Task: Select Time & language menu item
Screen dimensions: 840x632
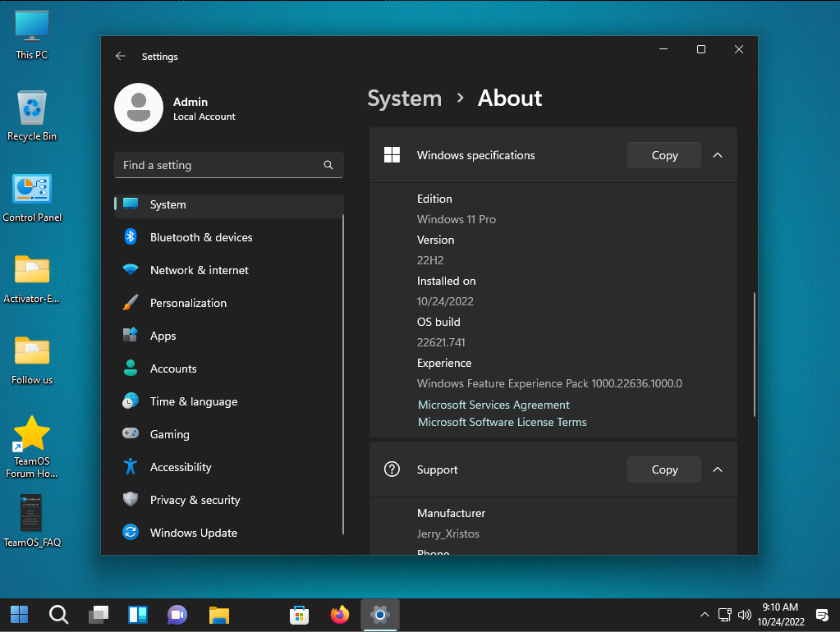Action: click(193, 401)
